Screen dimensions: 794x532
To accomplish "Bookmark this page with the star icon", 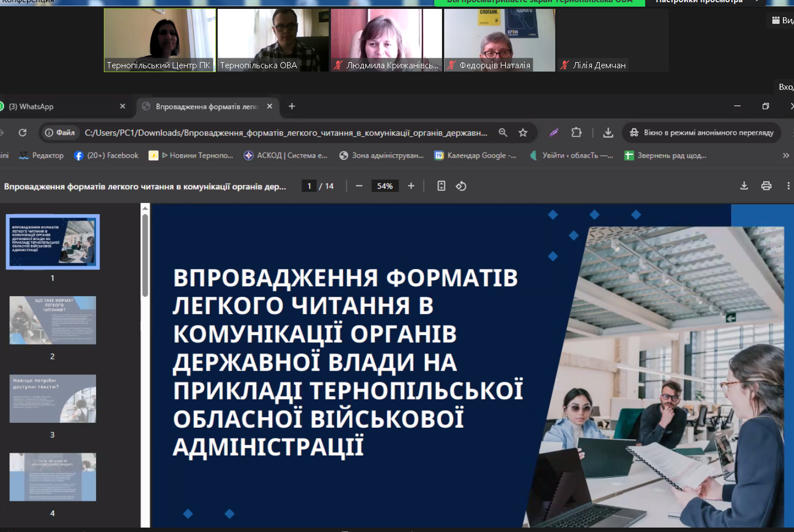I will pyautogui.click(x=522, y=133).
